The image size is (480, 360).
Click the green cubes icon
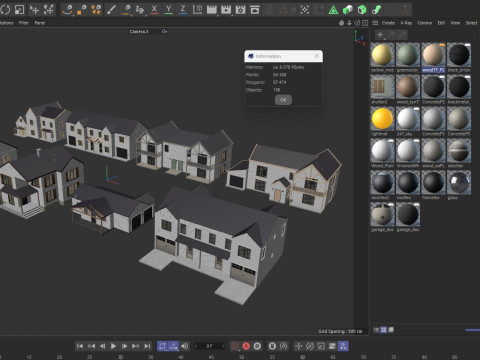coord(348,10)
